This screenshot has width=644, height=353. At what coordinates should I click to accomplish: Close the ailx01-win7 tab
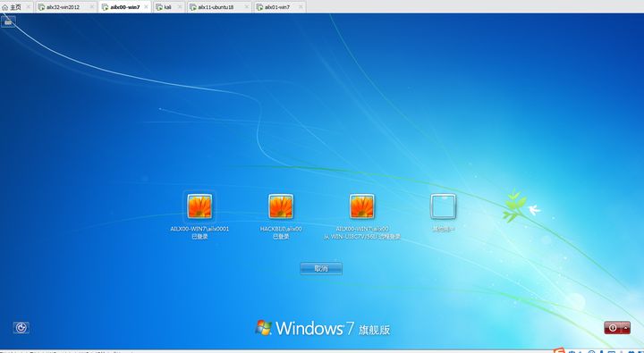[301, 7]
